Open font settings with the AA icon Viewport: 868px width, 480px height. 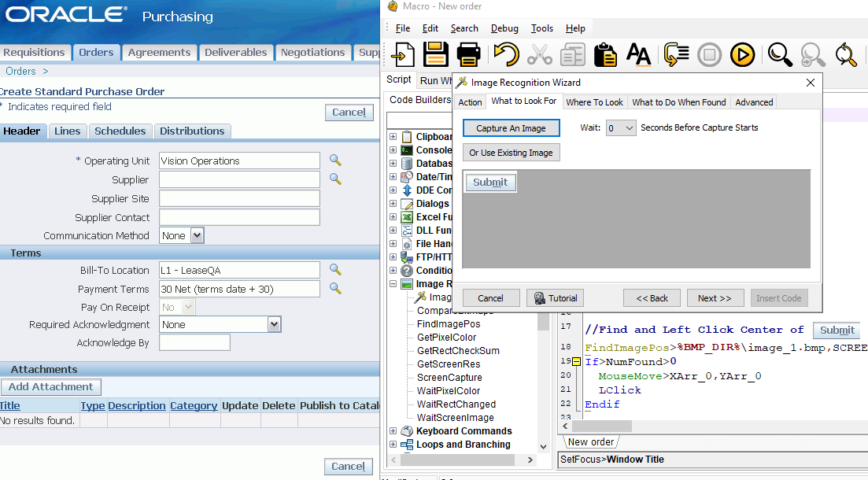(x=638, y=55)
